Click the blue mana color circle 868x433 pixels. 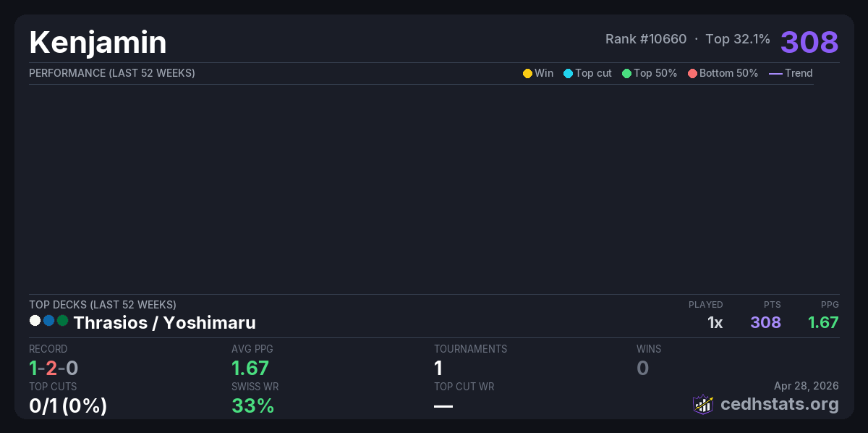48,321
